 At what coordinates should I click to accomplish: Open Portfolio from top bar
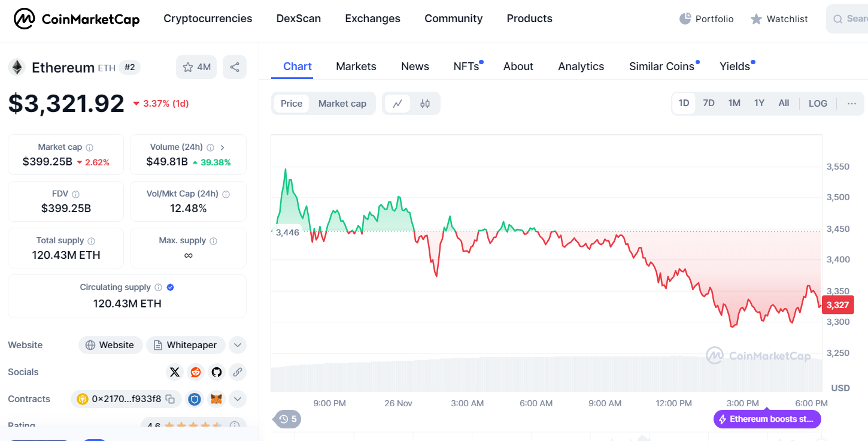706,19
